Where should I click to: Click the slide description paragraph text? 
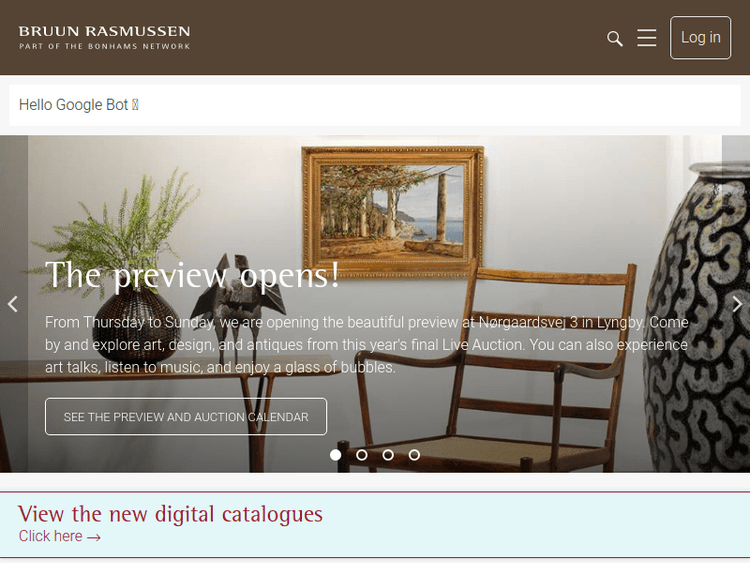pos(367,345)
